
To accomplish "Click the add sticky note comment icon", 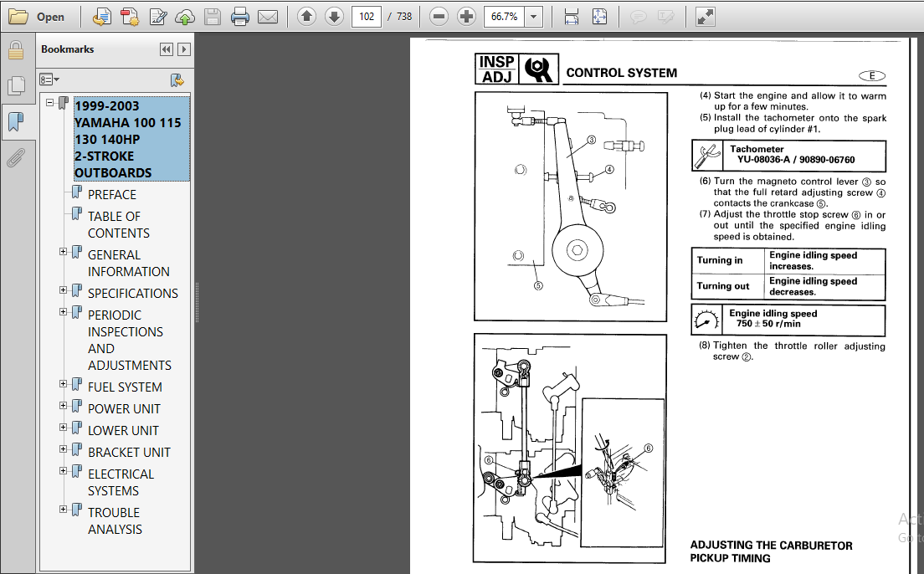I will pos(638,17).
